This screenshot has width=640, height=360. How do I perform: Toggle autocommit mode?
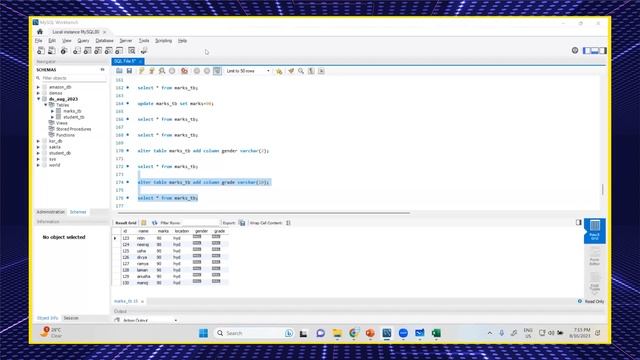(217, 71)
